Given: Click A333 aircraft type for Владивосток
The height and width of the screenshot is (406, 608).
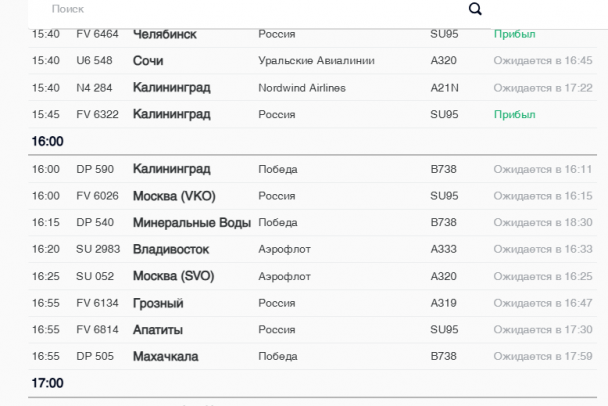Looking at the screenshot, I should click(x=444, y=249).
